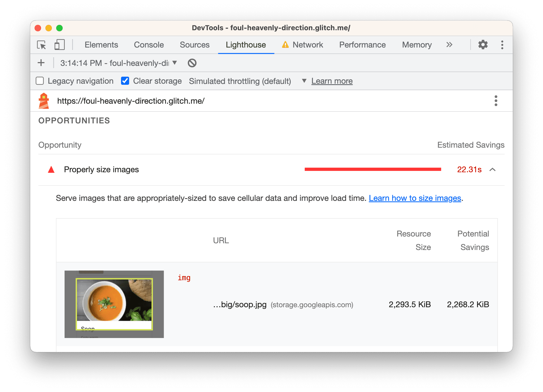Click the DevTools settings gear icon

pyautogui.click(x=484, y=45)
